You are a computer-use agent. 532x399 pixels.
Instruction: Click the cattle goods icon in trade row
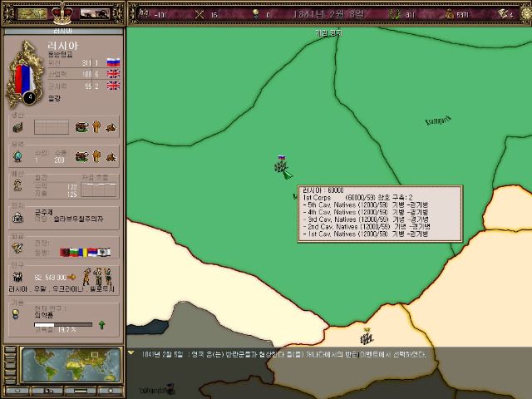pos(81,156)
